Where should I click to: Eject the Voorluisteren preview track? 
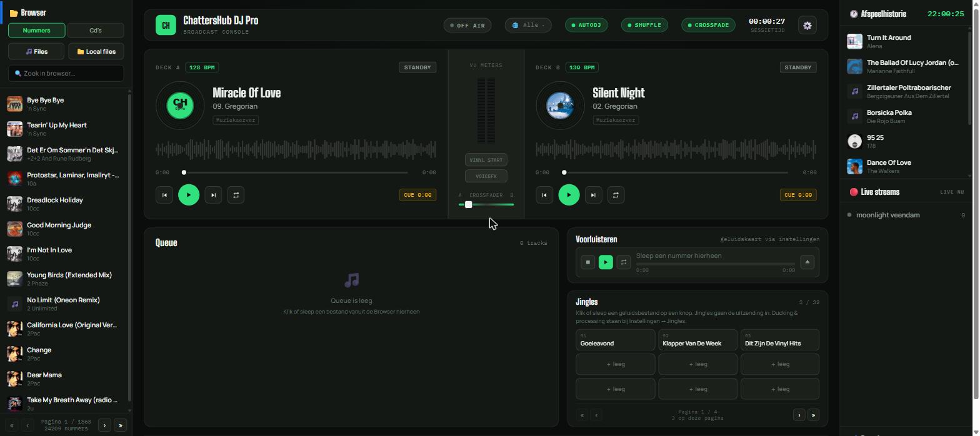pyautogui.click(x=807, y=262)
